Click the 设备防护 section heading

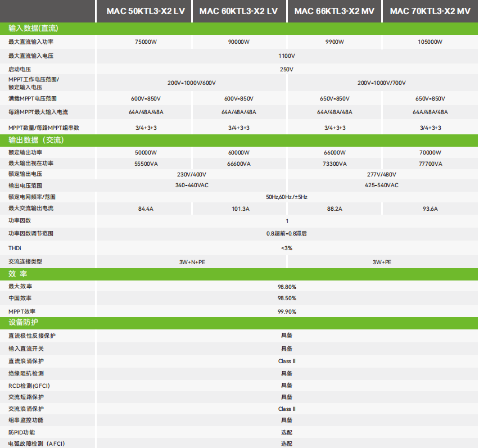point(23,322)
